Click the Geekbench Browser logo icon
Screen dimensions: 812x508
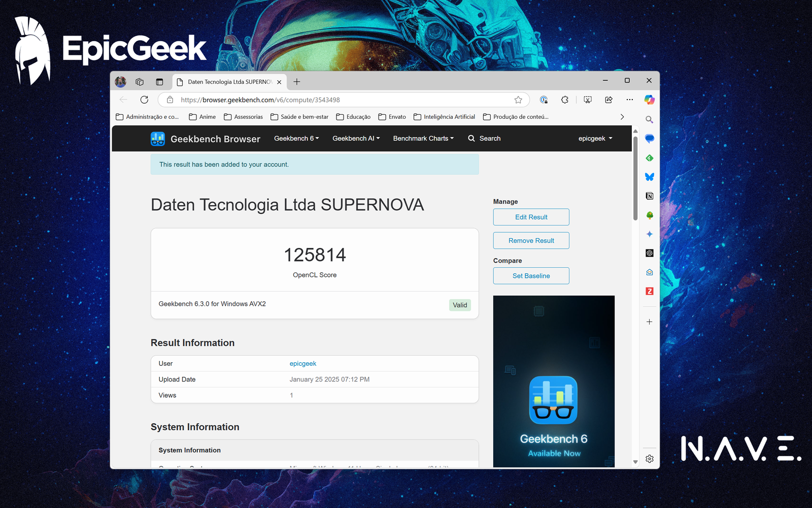[158, 139]
